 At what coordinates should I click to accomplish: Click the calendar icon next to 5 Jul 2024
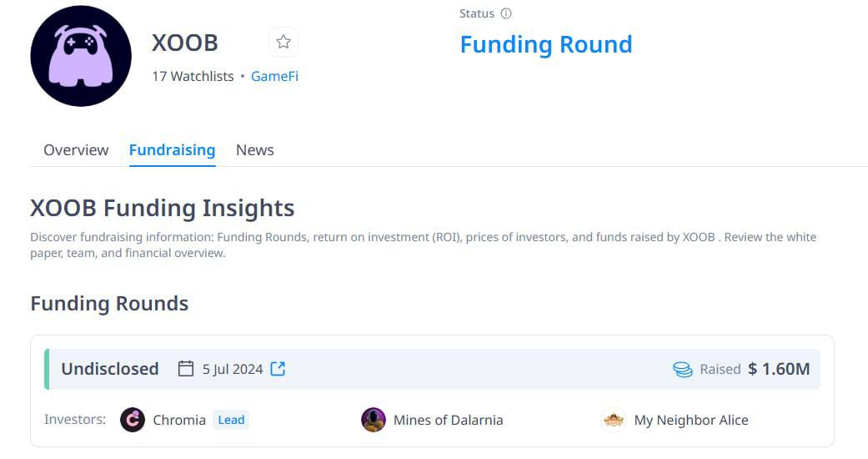(186, 369)
